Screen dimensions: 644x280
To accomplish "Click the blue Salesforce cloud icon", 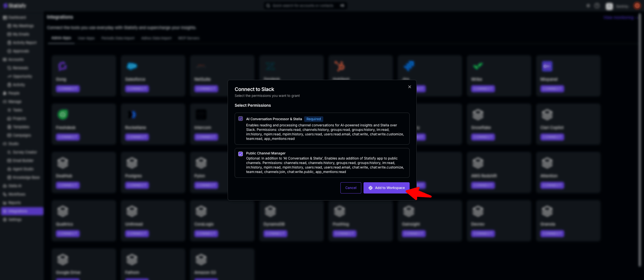I will click(x=132, y=66).
